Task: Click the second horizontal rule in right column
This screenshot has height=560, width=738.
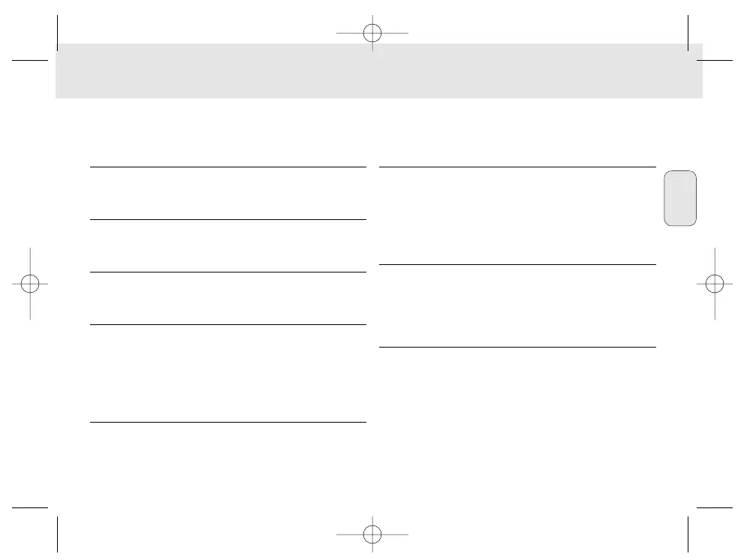Action: [517, 264]
